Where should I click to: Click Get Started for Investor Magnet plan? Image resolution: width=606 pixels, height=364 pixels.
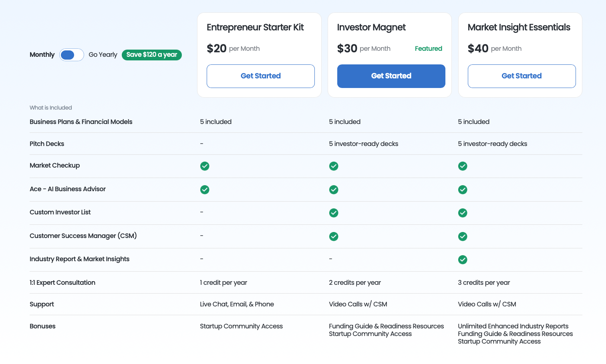pyautogui.click(x=391, y=76)
